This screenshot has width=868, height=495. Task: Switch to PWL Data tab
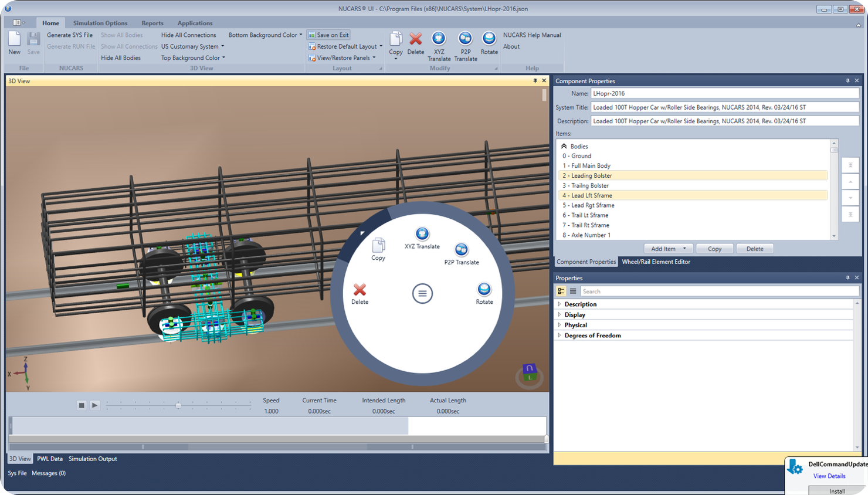click(x=50, y=459)
